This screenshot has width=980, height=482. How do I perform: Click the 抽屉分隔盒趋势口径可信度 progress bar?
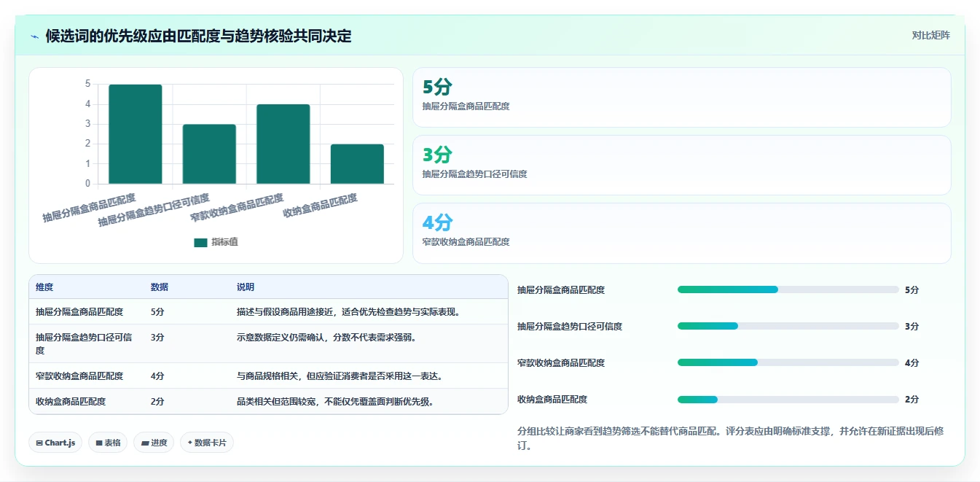click(788, 326)
